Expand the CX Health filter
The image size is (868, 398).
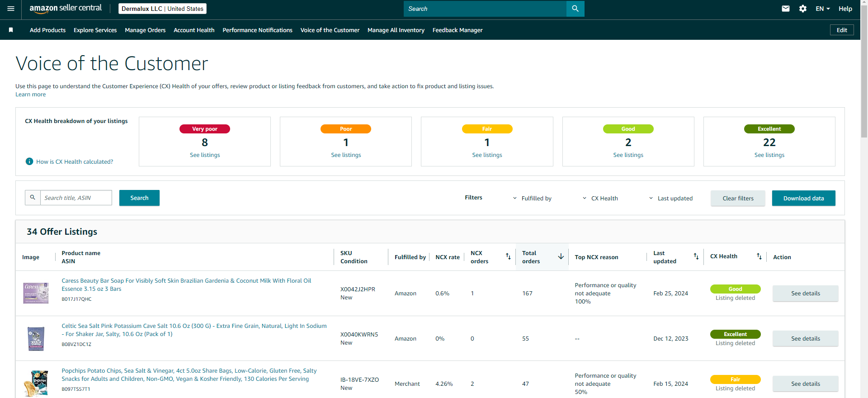click(x=600, y=198)
